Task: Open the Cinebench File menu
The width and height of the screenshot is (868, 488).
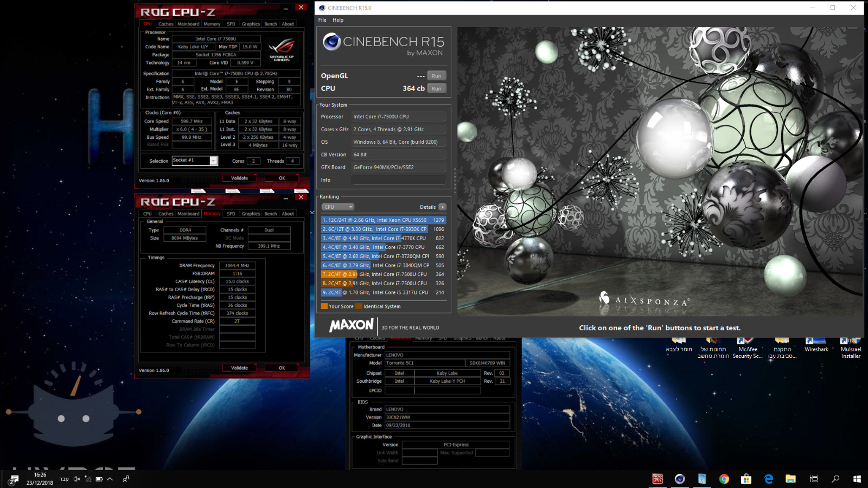Action: [322, 20]
